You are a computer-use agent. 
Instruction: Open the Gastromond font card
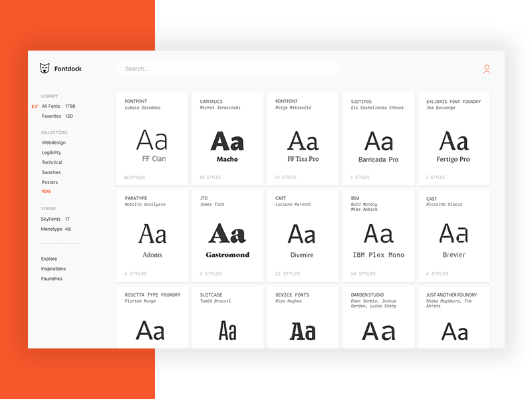[227, 236]
